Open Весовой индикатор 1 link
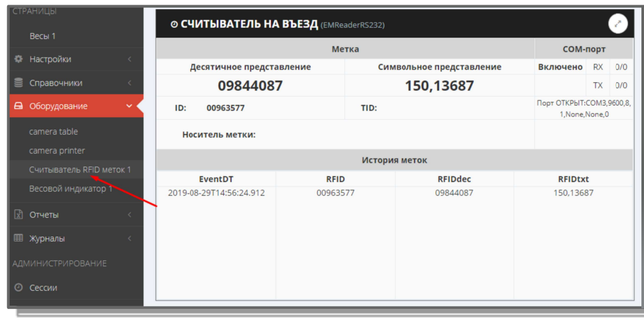644x320 pixels. coord(71,189)
